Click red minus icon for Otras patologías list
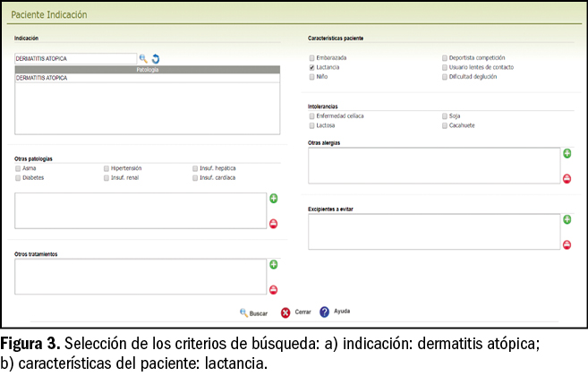588x376 pixels. tap(274, 223)
